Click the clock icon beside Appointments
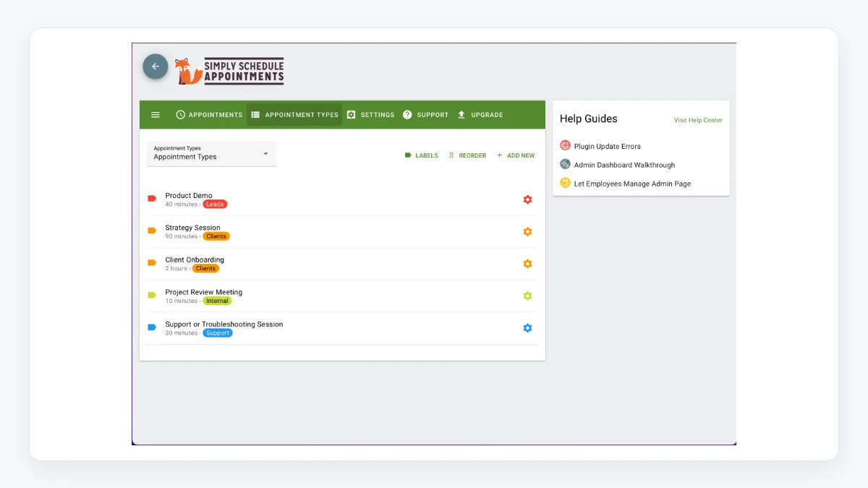 181,115
